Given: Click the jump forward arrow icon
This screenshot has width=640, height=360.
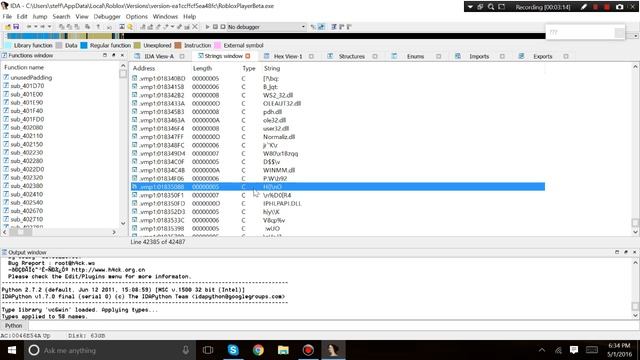Looking at the screenshot, I should click(42, 27).
